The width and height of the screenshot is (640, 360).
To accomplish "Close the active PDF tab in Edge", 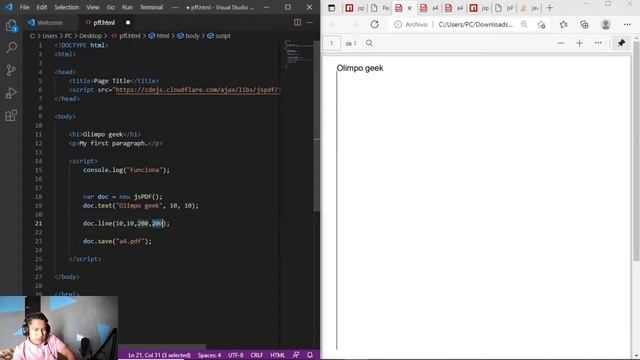I will tap(409, 8).
